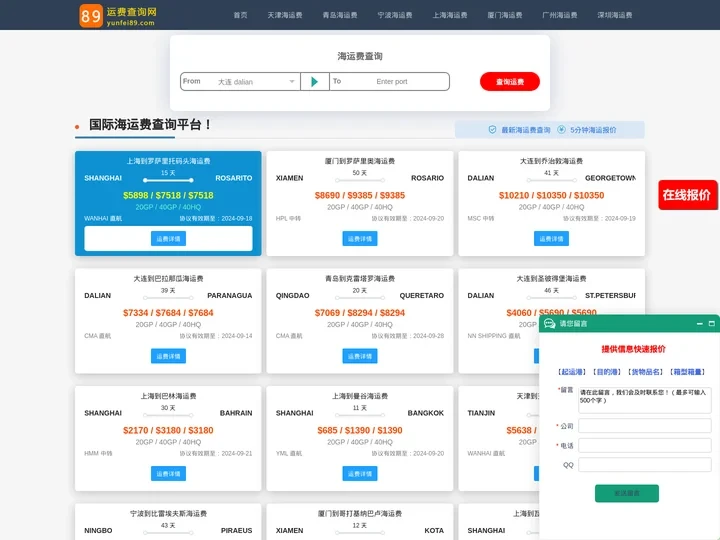720x540 pixels.
Task: Open 运费详情 for Dalian to Paranagua
Action: click(x=168, y=356)
